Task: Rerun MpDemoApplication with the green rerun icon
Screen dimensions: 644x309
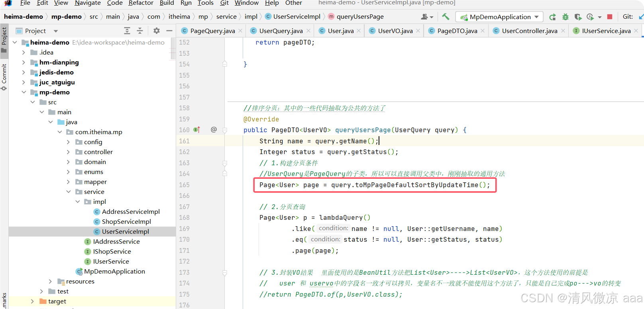Action: tap(552, 17)
